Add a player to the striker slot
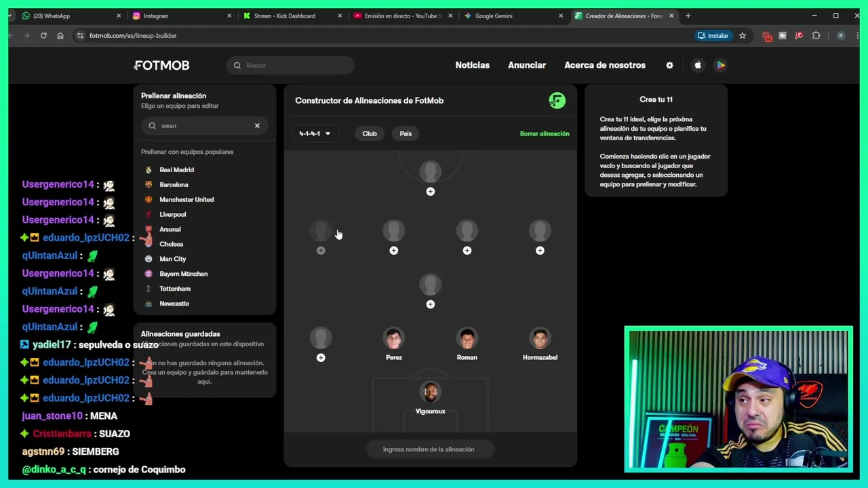This screenshot has height=488, width=868. pyautogui.click(x=430, y=192)
